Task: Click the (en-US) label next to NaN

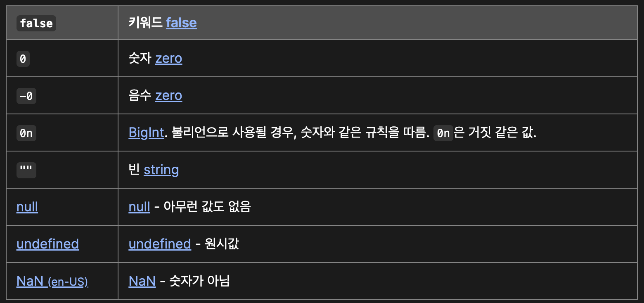Action: [68, 282]
